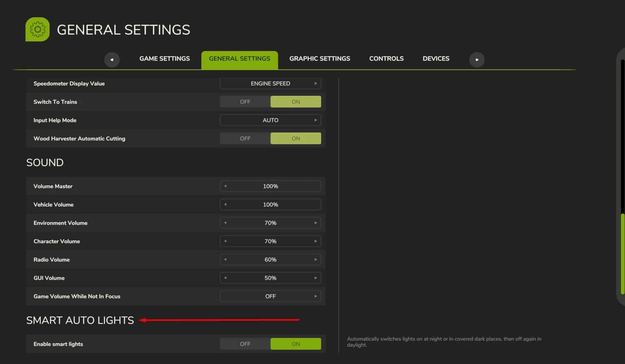This screenshot has width=625, height=364.
Task: Decrease Vehicle Volume with left arrow
Action: pyautogui.click(x=225, y=204)
